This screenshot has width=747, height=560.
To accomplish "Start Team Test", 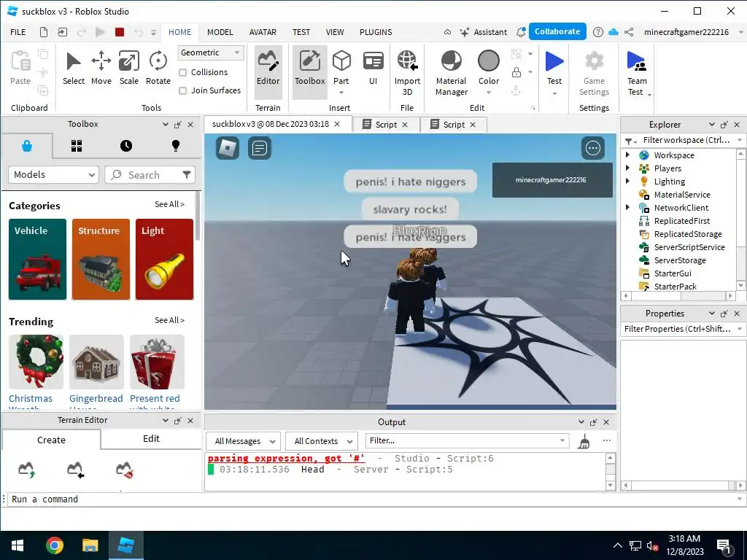I will point(636,72).
